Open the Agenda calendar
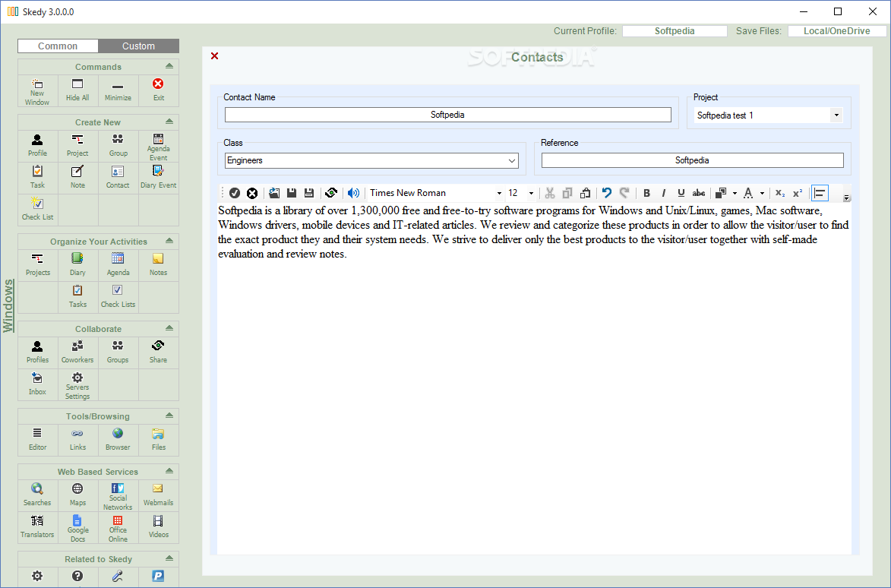Image resolution: width=891 pixels, height=588 pixels. 118,264
